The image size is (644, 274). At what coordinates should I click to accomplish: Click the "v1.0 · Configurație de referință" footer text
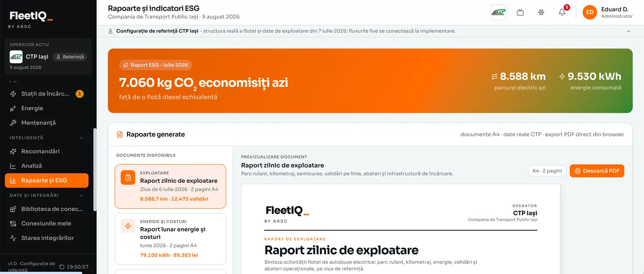pos(31,267)
